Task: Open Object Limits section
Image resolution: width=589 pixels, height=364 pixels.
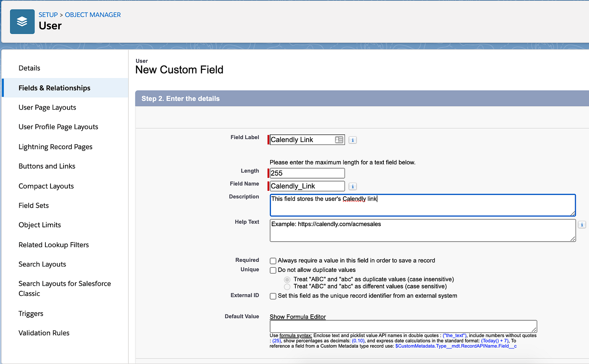Action: coord(40,225)
